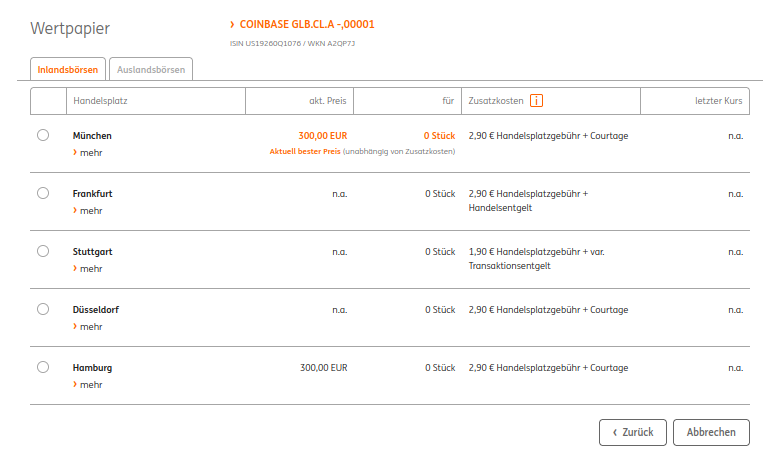This screenshot has height=469, width=770.
Task: Select the Frankfurt radio button
Action: coord(42,193)
